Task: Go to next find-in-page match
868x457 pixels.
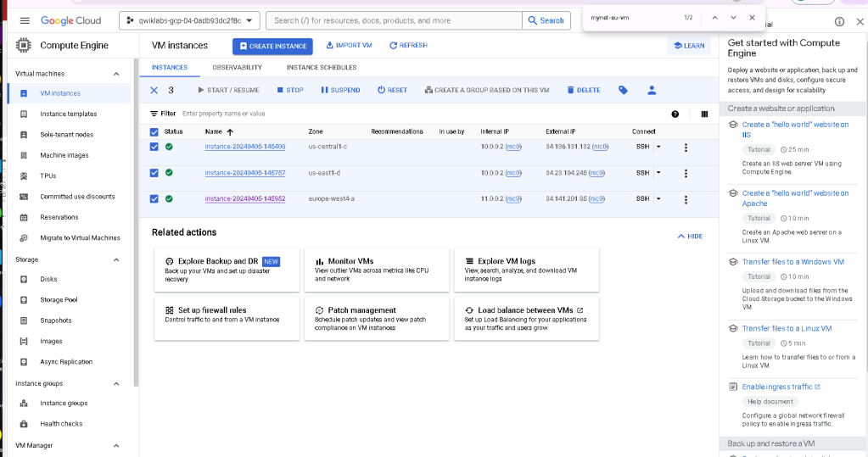Action: (733, 18)
